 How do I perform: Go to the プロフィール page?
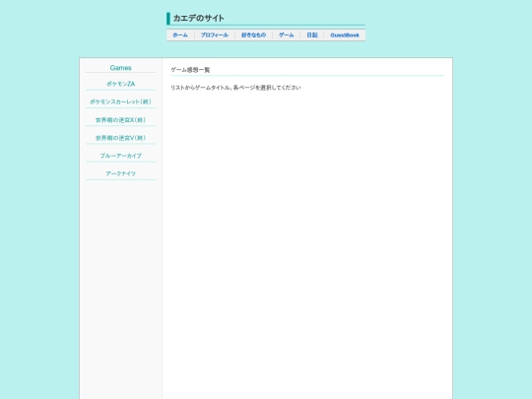pyautogui.click(x=215, y=35)
